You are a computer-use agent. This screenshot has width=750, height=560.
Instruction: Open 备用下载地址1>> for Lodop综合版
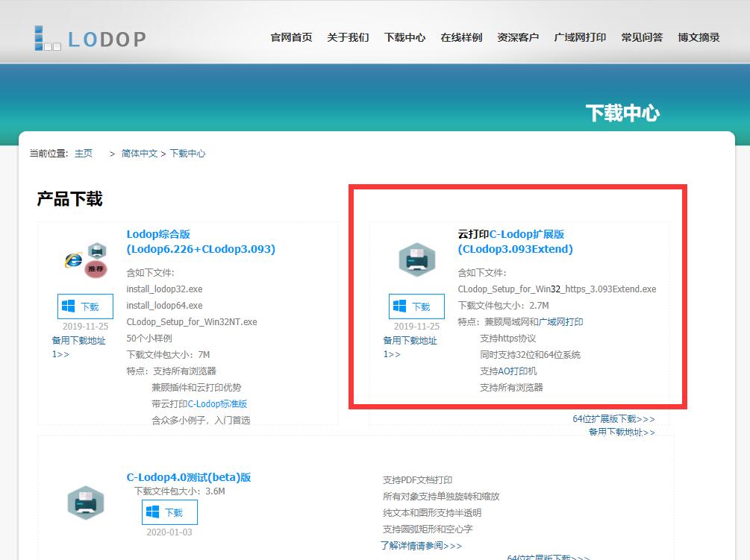78,347
